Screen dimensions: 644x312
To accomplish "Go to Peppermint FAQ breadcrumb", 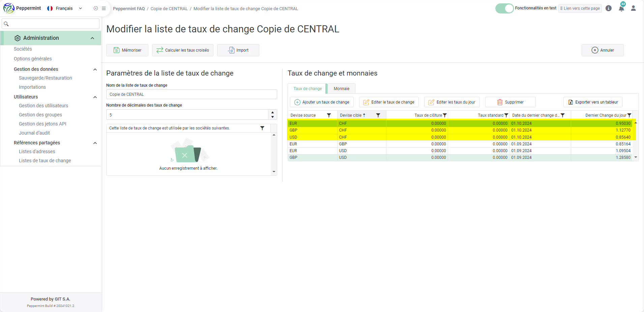I will click(x=129, y=9).
